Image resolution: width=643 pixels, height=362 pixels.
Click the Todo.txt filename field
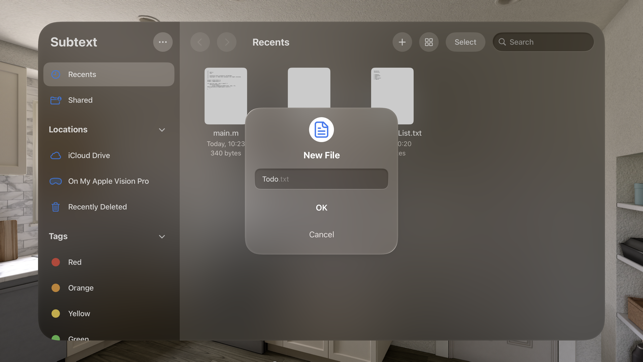[322, 179]
